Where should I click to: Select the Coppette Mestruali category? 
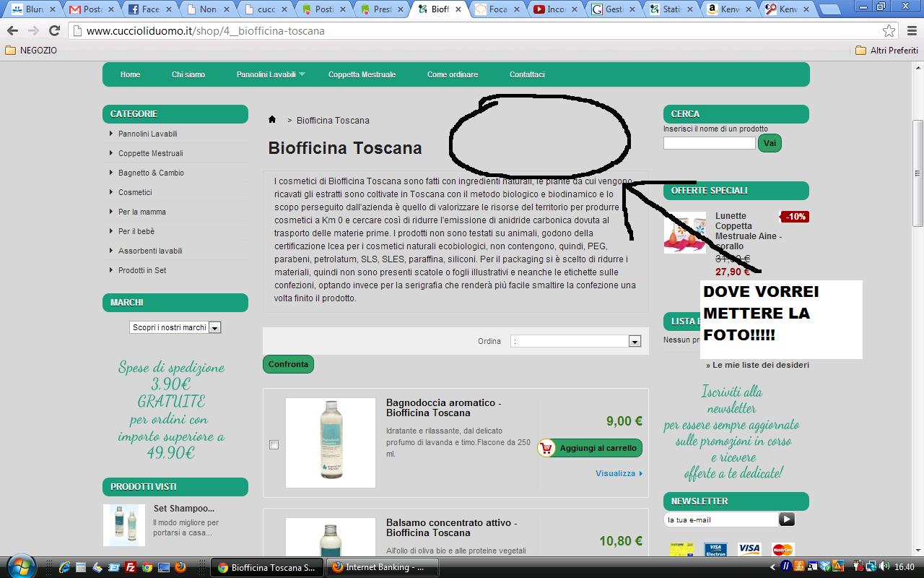151,153
